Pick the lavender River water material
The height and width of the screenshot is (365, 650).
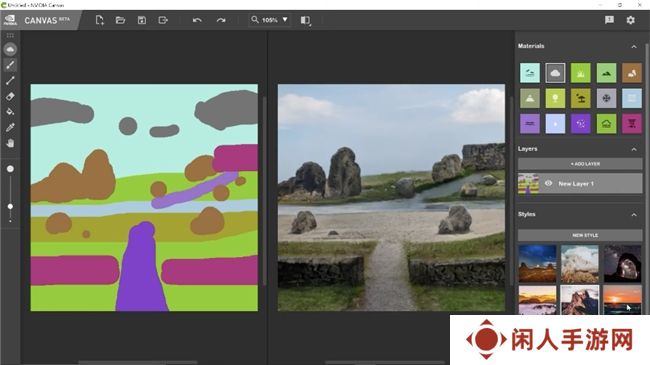click(530, 124)
